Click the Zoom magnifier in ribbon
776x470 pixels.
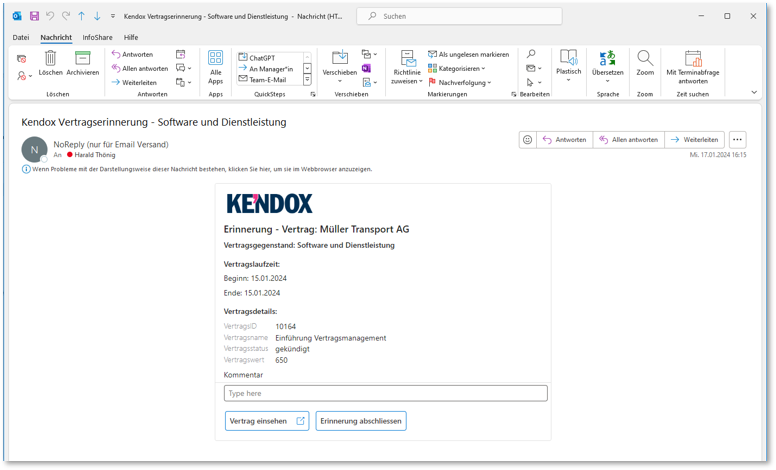point(645,58)
